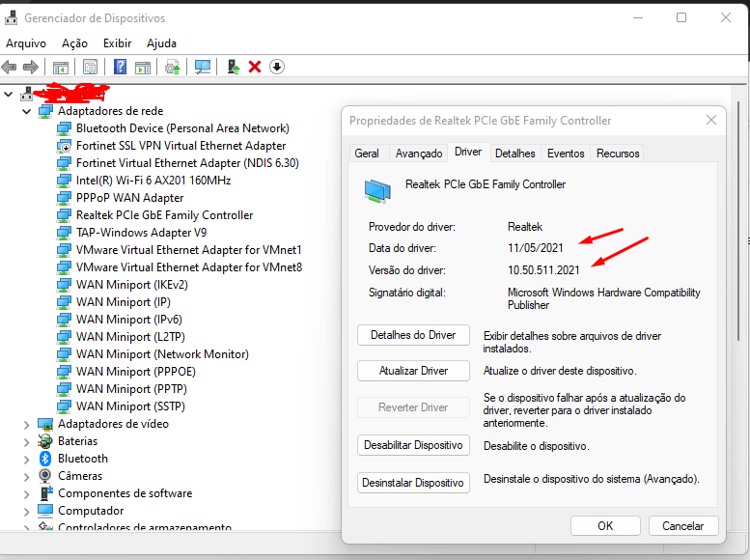Click the Update driver gear icon
The width and height of the screenshot is (750, 560).
coord(173,67)
